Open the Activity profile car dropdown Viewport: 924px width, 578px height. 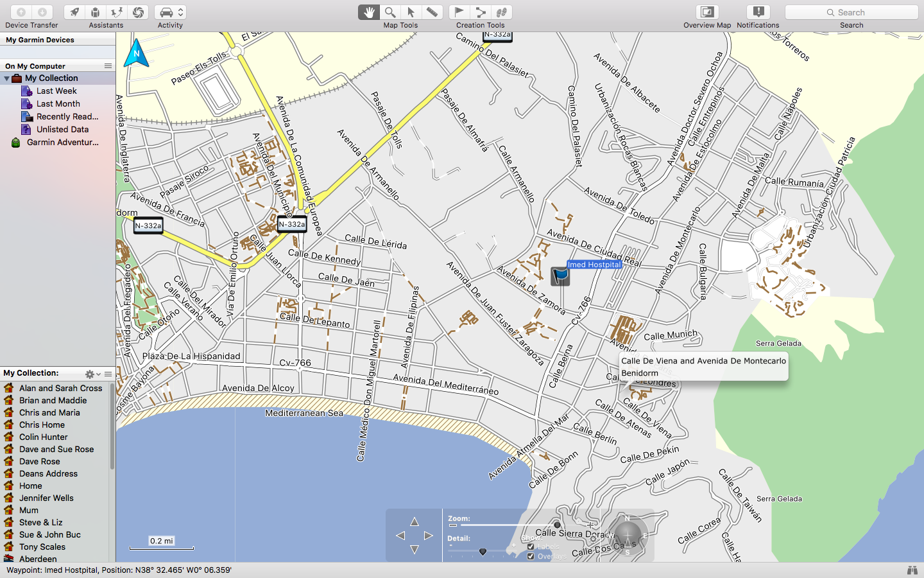tap(170, 12)
